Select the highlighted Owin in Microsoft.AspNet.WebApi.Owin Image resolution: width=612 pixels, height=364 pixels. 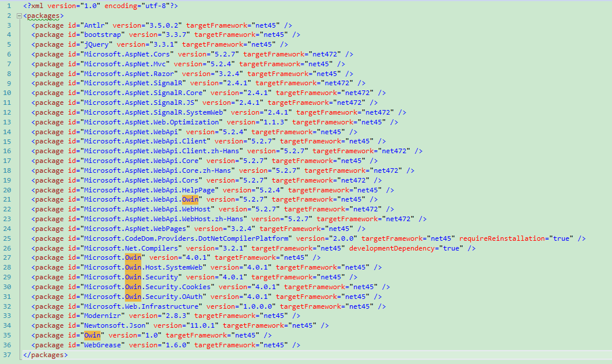[x=190, y=199]
